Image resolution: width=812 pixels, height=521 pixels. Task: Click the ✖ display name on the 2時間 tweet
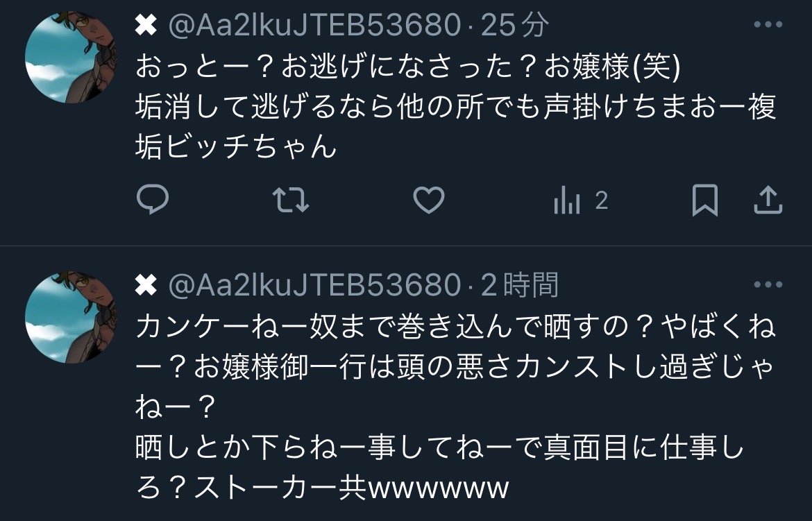146,285
